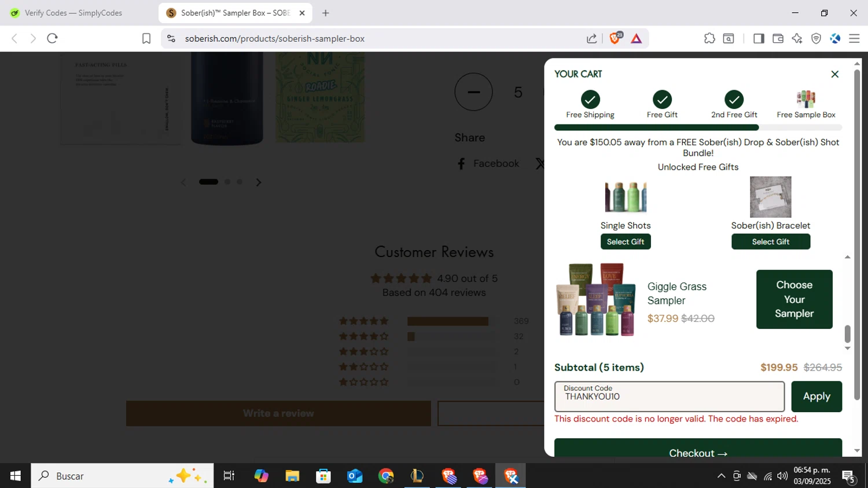Click the address bar URL

275,39
